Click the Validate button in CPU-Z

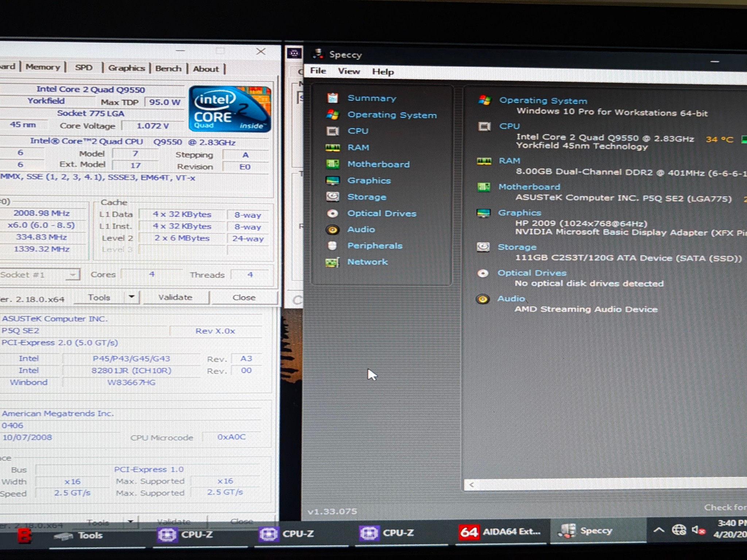click(x=175, y=297)
